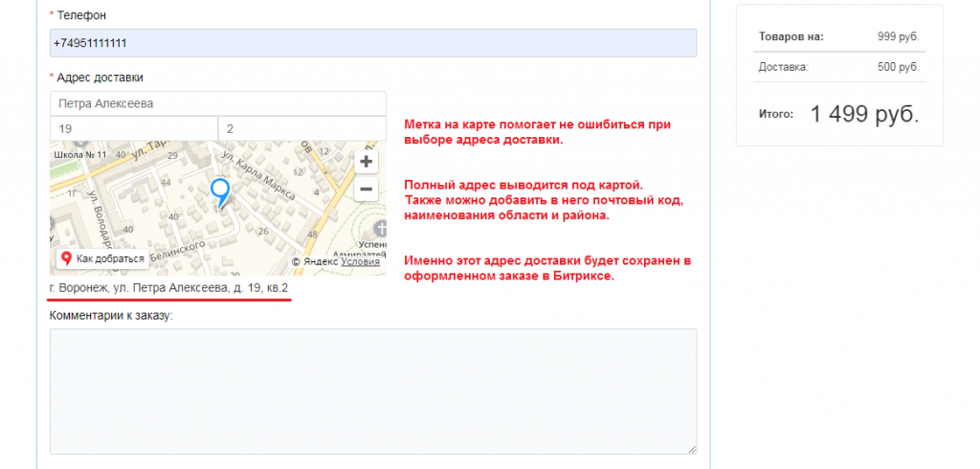Click the Телефон input field
Viewport: 980px width, 469px height.
tap(372, 43)
